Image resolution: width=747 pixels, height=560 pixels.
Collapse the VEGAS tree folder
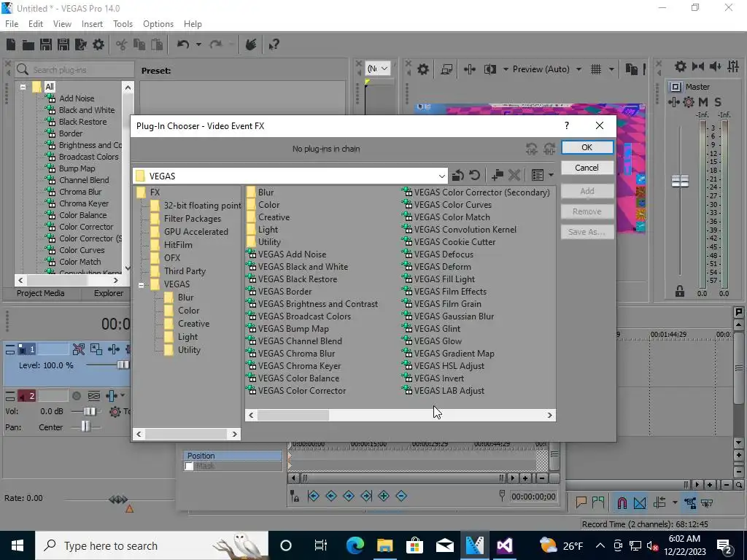click(141, 285)
